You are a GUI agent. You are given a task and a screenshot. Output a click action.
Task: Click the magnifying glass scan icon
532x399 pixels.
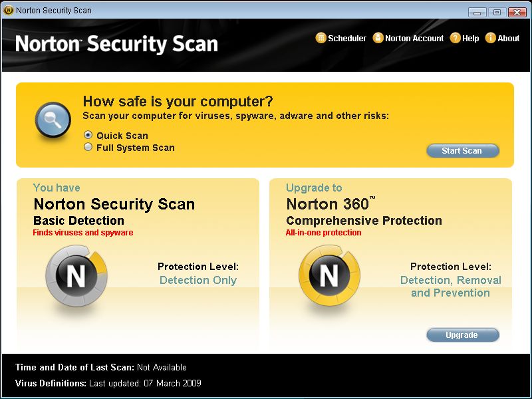click(53, 120)
